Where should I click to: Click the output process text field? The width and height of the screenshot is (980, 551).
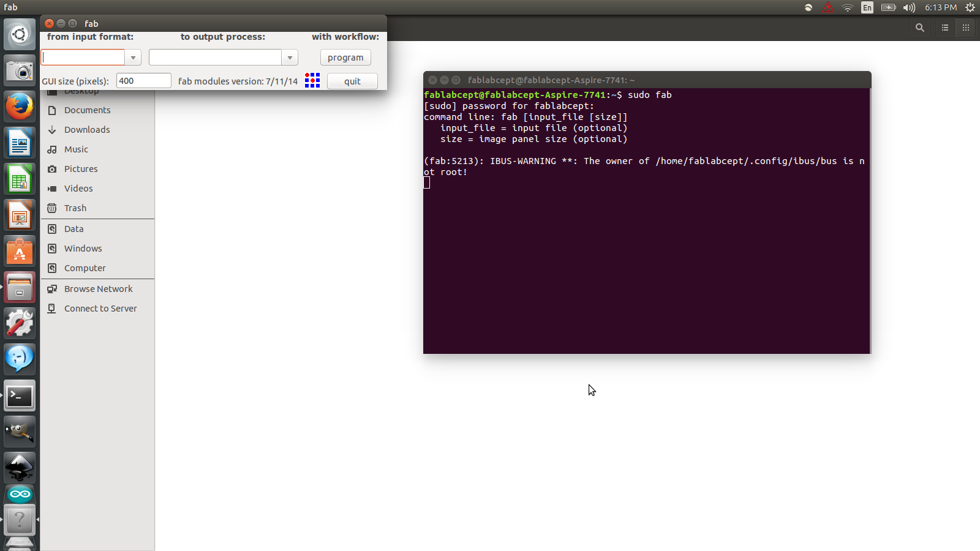(x=216, y=58)
